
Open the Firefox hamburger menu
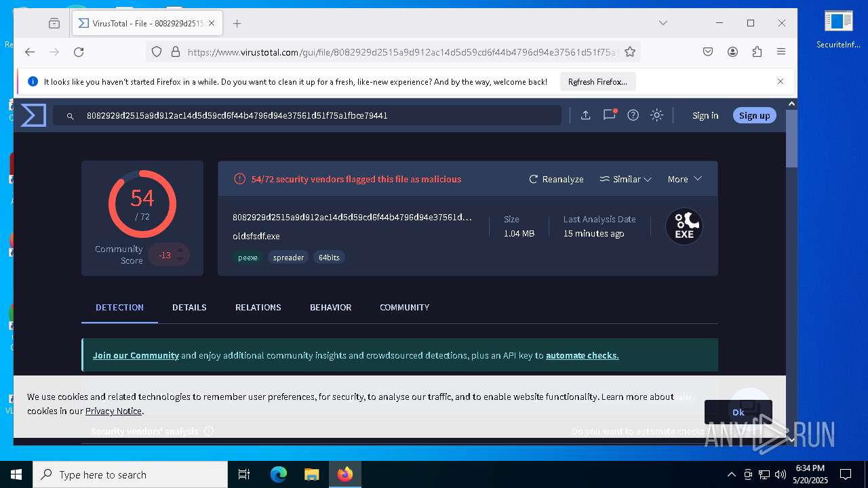pyautogui.click(x=781, y=52)
